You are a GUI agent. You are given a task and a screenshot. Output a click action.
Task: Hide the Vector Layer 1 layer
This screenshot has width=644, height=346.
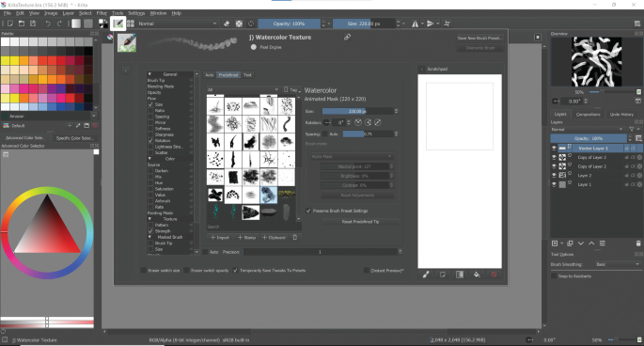(554, 149)
